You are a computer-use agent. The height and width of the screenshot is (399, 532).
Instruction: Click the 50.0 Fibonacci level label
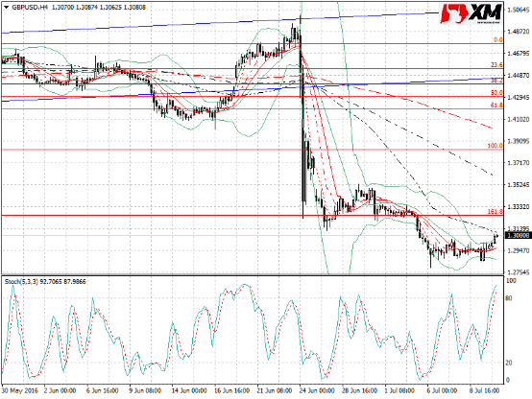496,92
